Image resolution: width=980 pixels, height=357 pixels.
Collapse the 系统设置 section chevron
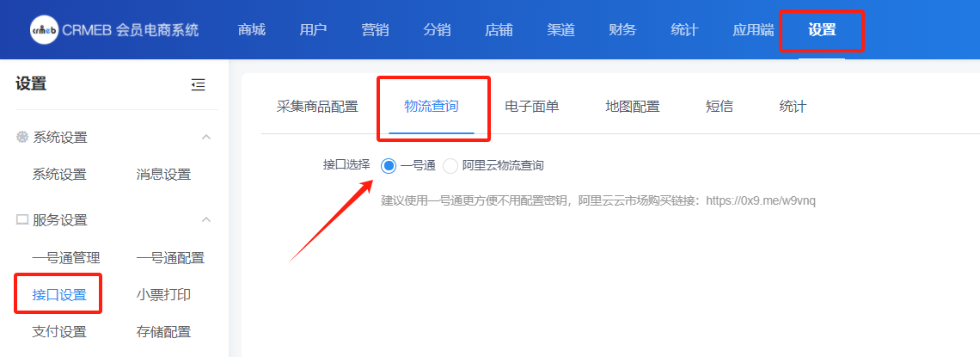point(205,138)
